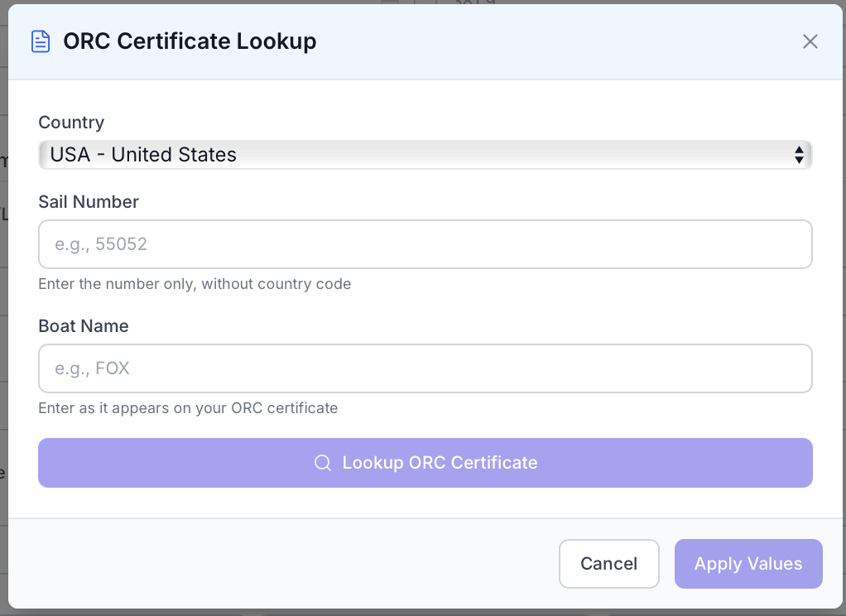Open the Country dropdown showing USA - United States
Screen dimensions: 846x616
pos(425,155)
